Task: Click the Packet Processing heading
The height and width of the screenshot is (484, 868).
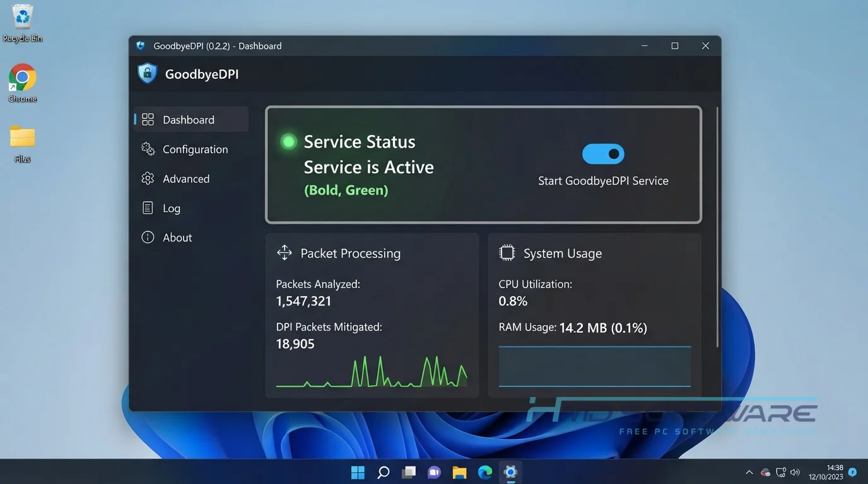Action: pos(351,253)
